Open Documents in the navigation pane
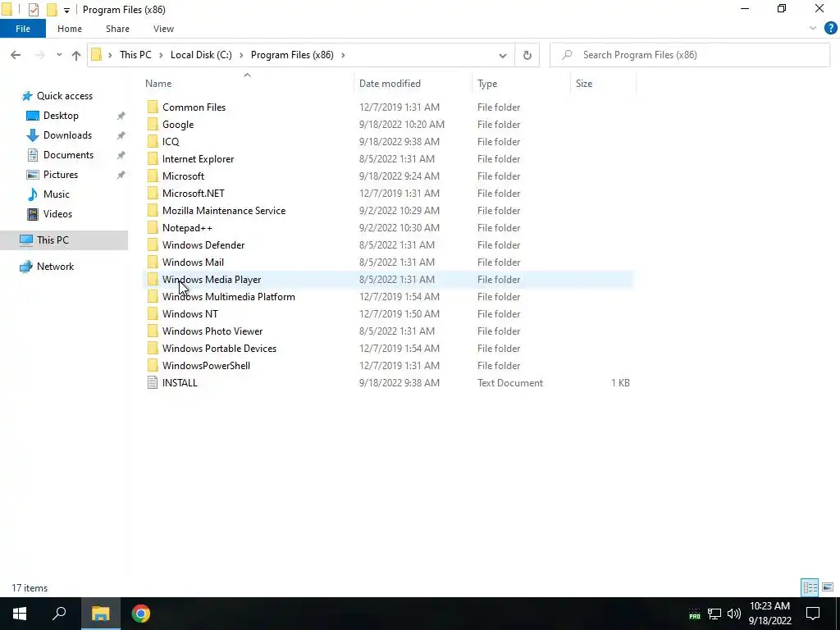 [68, 155]
